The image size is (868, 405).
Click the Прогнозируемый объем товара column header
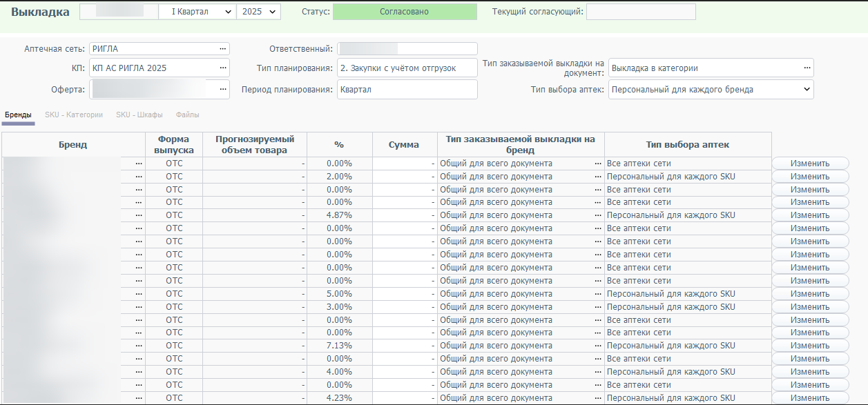pos(255,145)
